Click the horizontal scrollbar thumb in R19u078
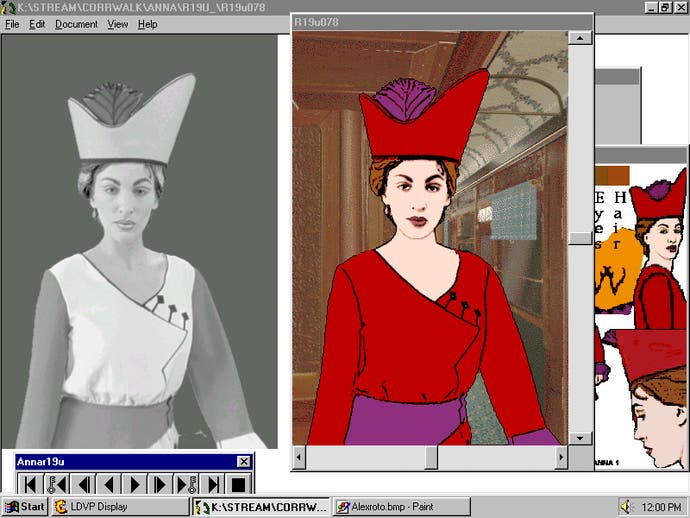The image size is (690, 518). click(x=431, y=457)
